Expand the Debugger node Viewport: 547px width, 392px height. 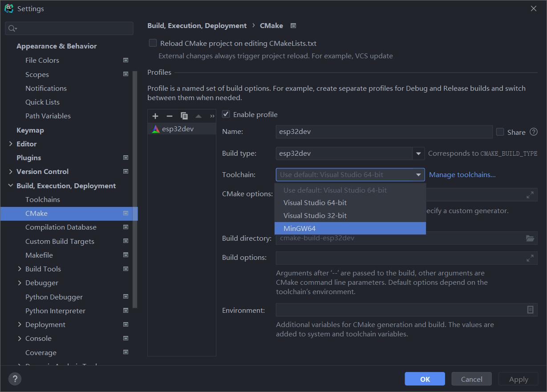click(x=20, y=283)
